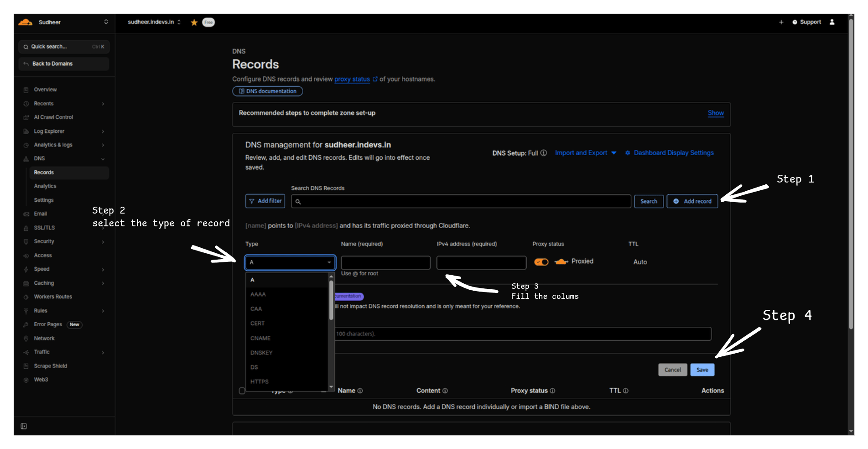Click the Network location icon
Viewport: 868px width, 449px height.
click(26, 339)
